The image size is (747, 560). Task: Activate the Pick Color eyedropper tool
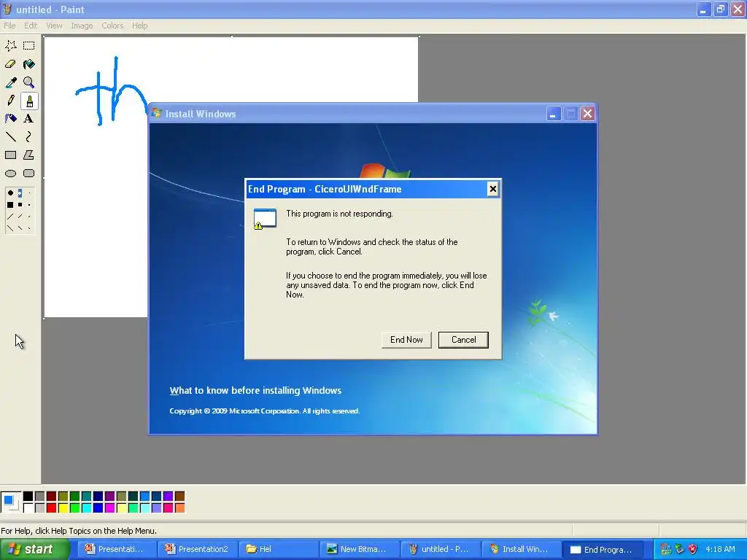tap(10, 82)
